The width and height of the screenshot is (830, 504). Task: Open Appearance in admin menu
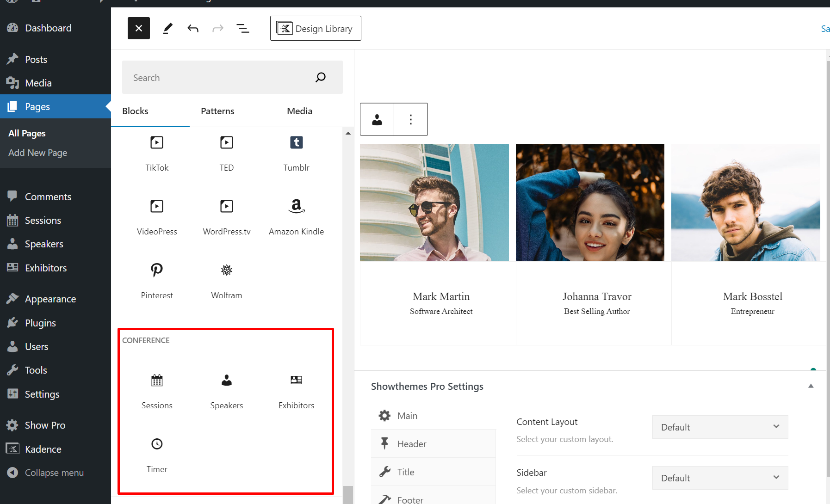[x=56, y=299]
